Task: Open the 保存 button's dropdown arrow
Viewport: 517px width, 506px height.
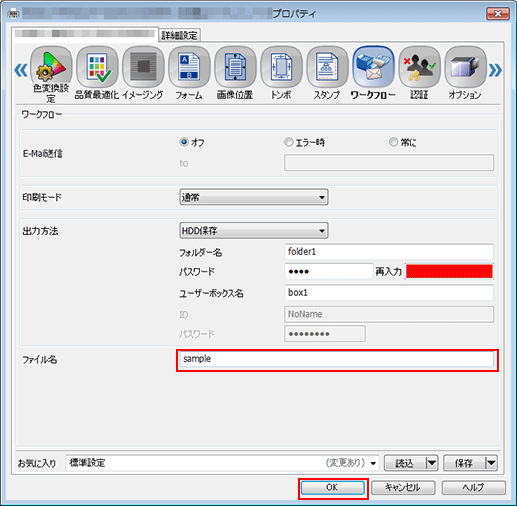Action: 491,463
